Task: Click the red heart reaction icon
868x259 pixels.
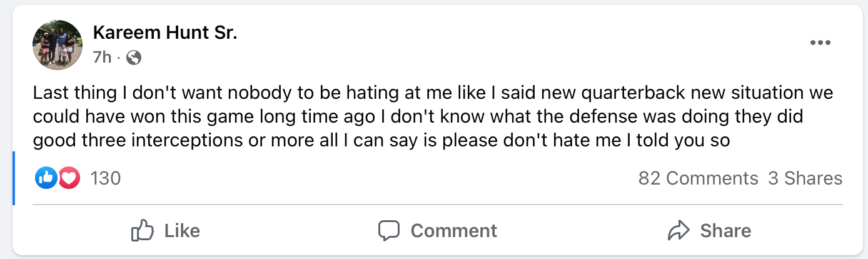Action: pos(69,178)
